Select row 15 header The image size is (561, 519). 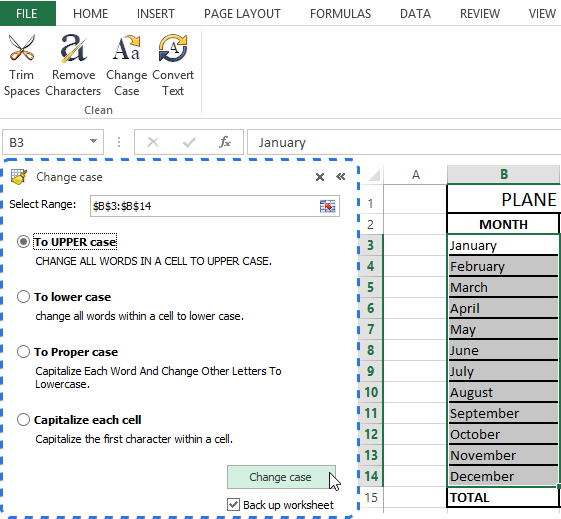pos(371,497)
